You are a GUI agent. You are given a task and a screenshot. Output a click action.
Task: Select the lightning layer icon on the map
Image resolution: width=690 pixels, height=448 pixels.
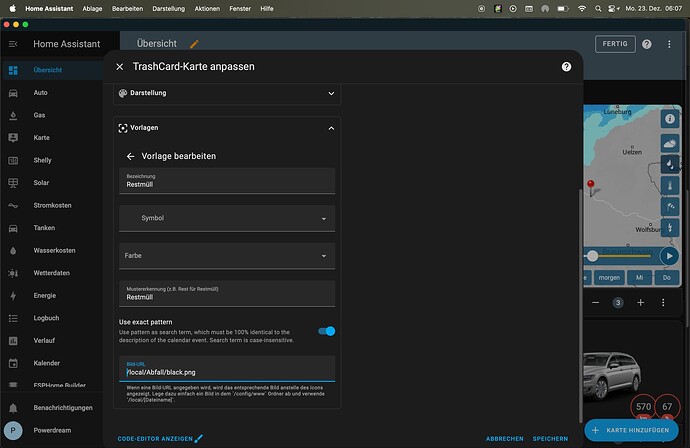pyautogui.click(x=670, y=227)
